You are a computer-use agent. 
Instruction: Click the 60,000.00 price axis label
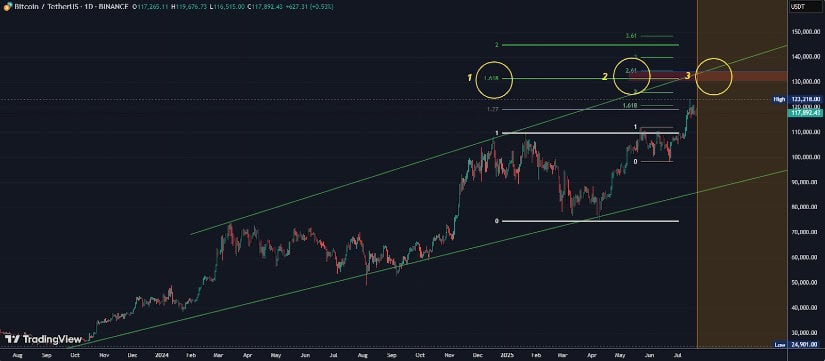[805, 257]
